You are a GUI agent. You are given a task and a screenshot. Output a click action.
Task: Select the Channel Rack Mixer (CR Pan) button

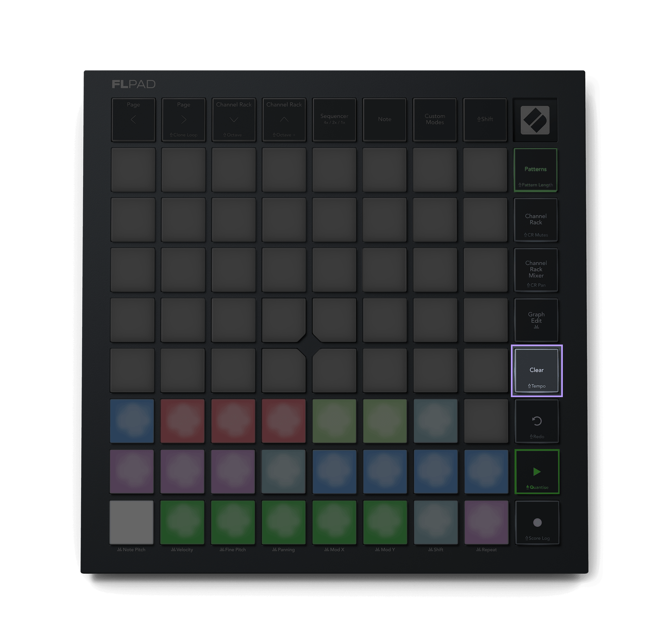536,270
